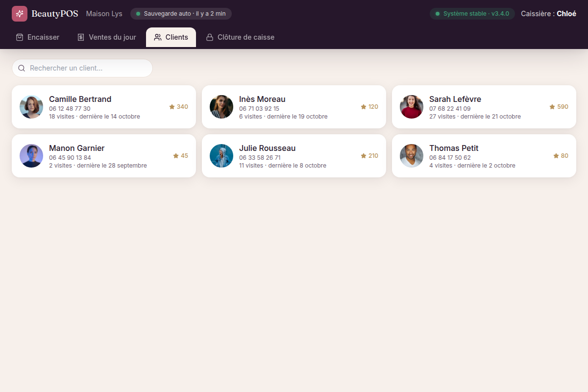Click the star icon beside 80 points
This screenshot has height=392, width=588.
[556, 156]
